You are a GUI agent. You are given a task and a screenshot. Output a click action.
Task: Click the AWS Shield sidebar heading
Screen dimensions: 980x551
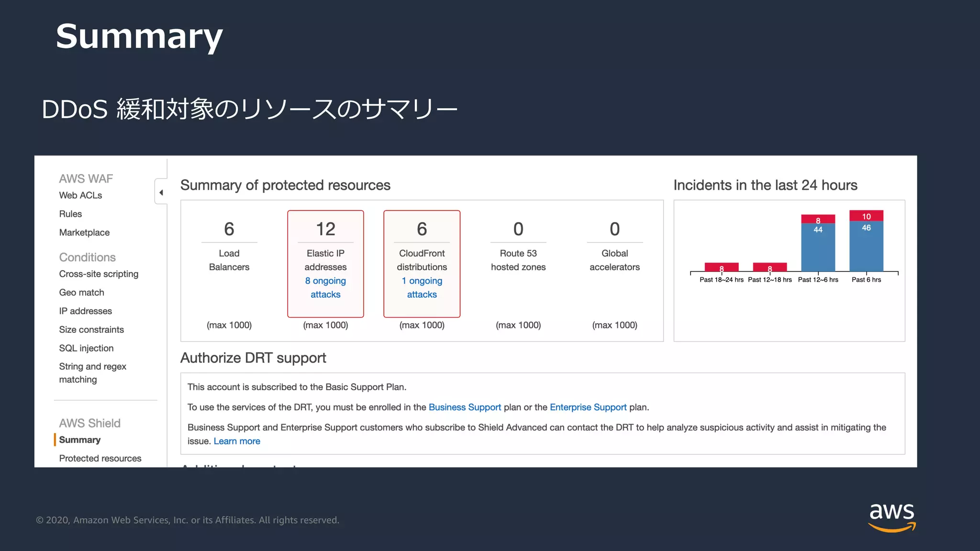click(x=89, y=423)
